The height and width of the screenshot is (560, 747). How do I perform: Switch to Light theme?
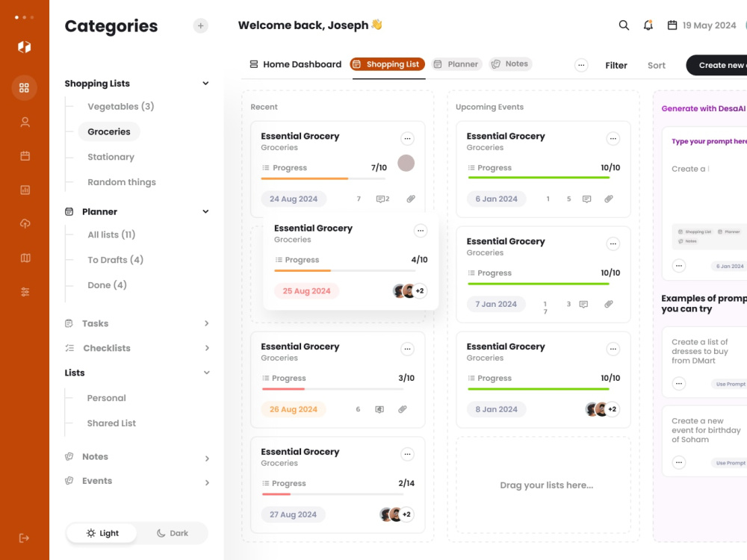[102, 533]
